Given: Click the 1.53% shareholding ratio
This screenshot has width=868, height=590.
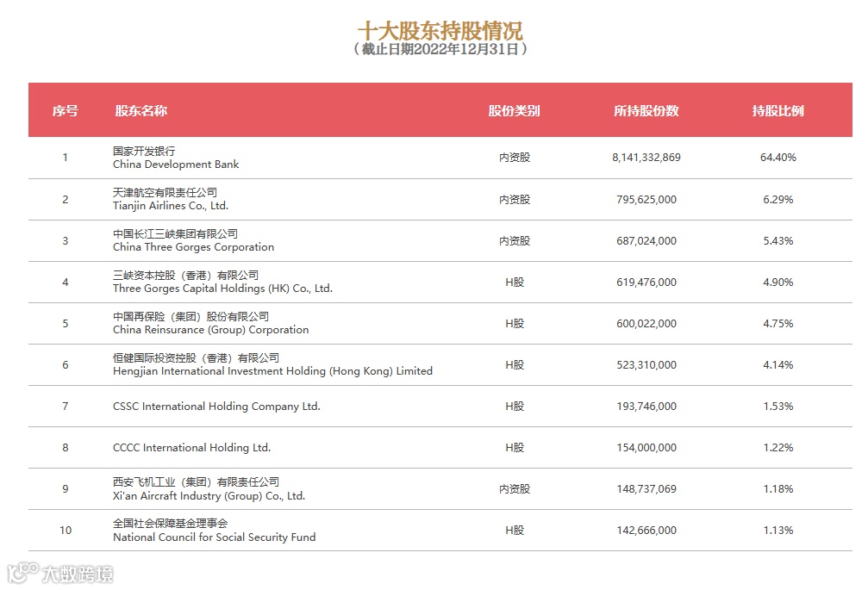Looking at the screenshot, I should pyautogui.click(x=777, y=407).
